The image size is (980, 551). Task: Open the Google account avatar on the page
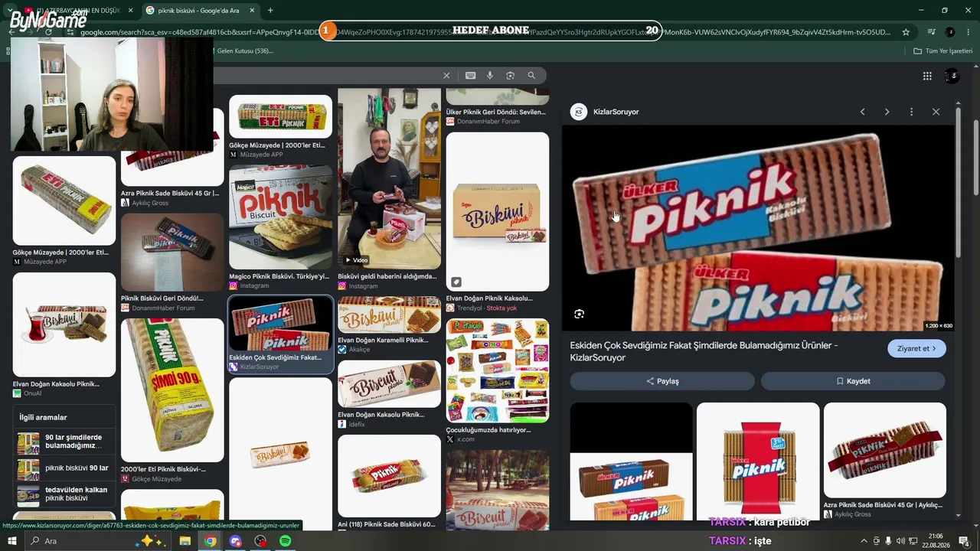pyautogui.click(x=952, y=76)
